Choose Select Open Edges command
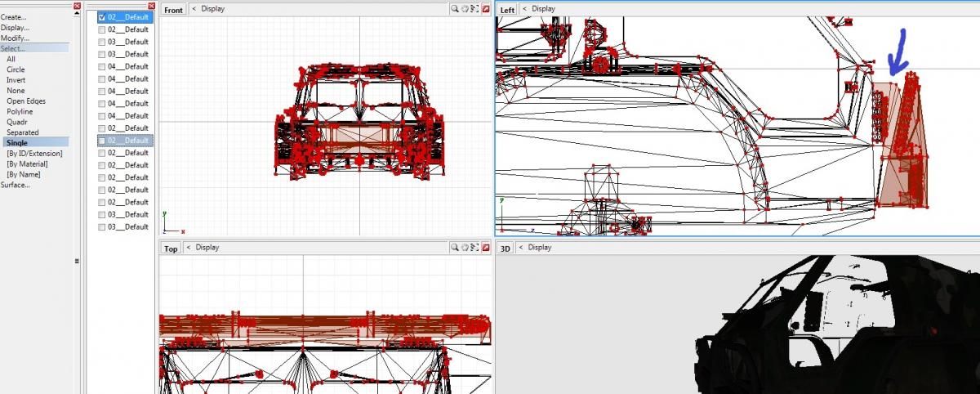980x394 pixels. [26, 101]
